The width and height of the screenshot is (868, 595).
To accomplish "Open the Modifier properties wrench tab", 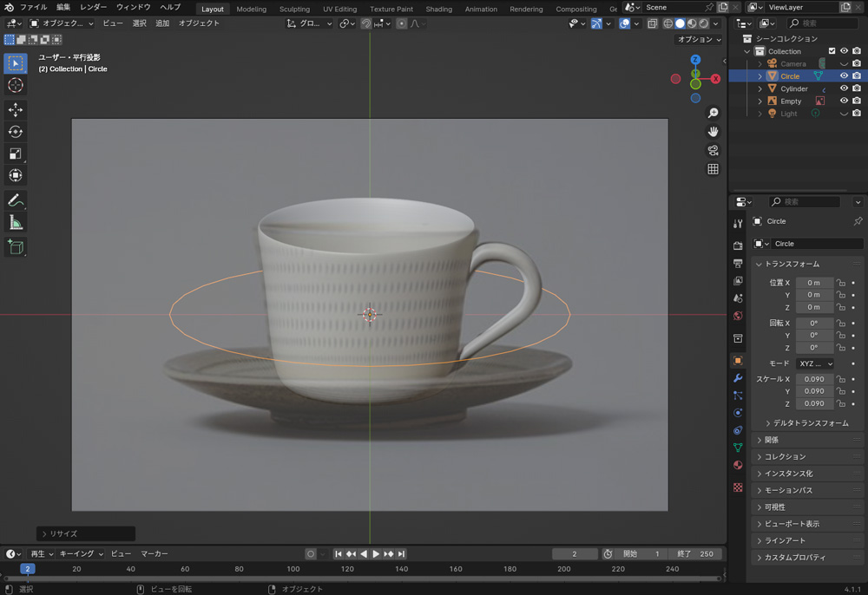I will [738, 378].
